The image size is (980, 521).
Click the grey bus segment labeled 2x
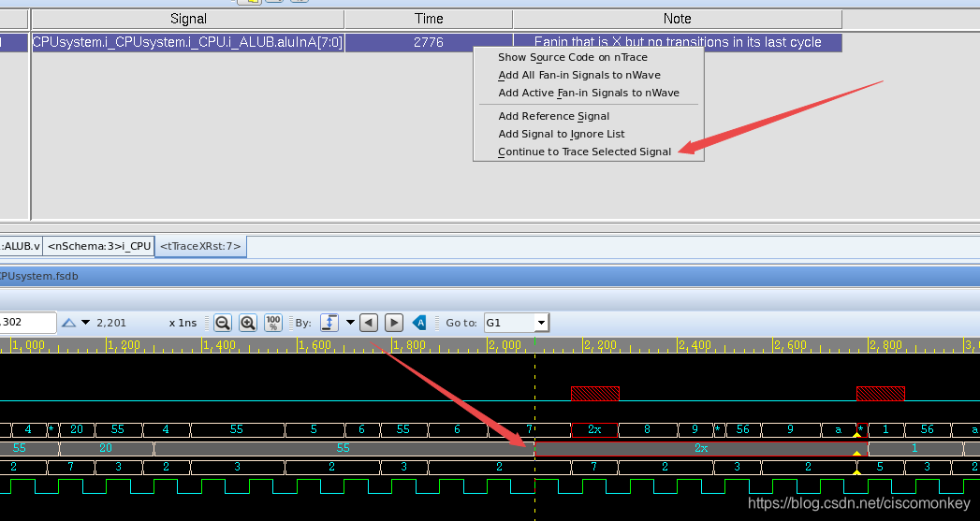click(x=701, y=448)
